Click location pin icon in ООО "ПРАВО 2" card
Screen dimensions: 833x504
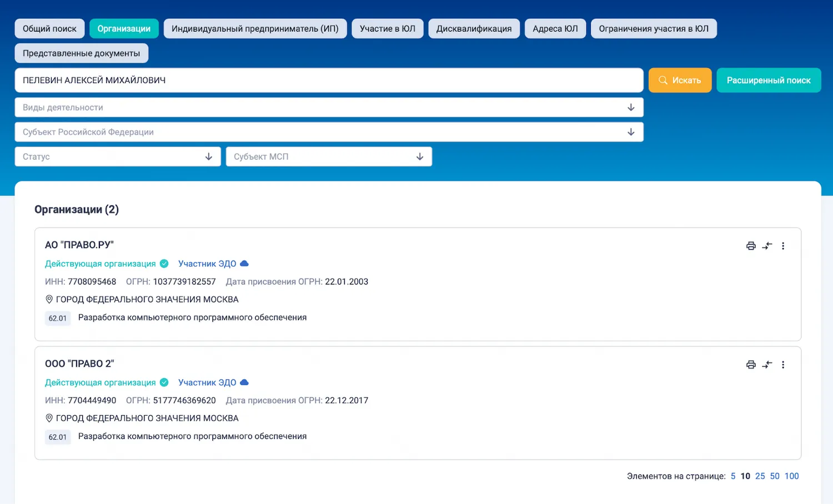(49, 418)
